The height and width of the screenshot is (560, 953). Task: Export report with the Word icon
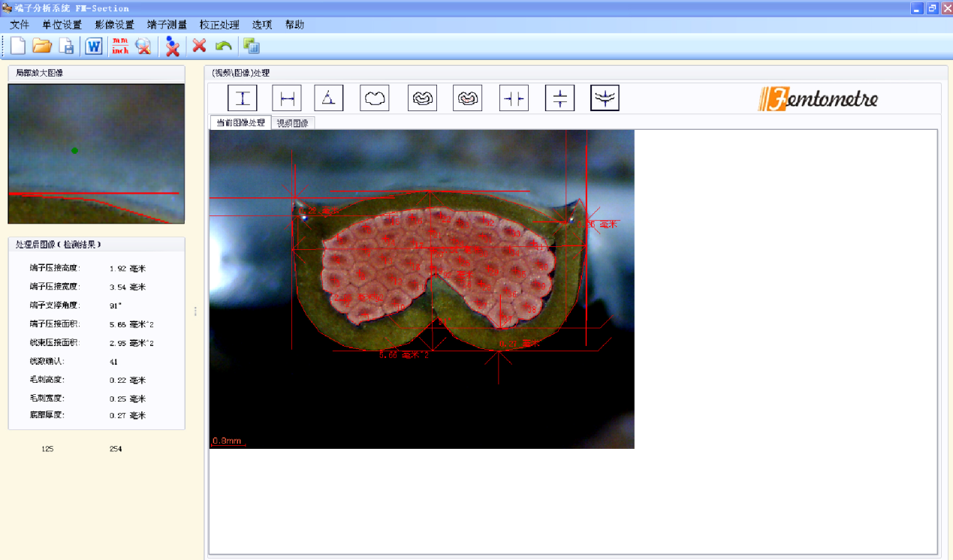tap(93, 46)
